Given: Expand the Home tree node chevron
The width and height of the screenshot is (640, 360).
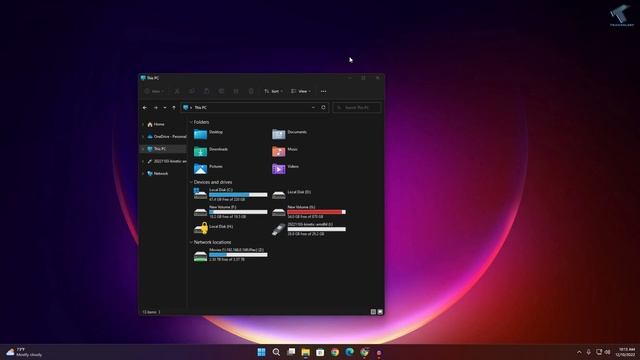Looking at the screenshot, I should (143, 124).
